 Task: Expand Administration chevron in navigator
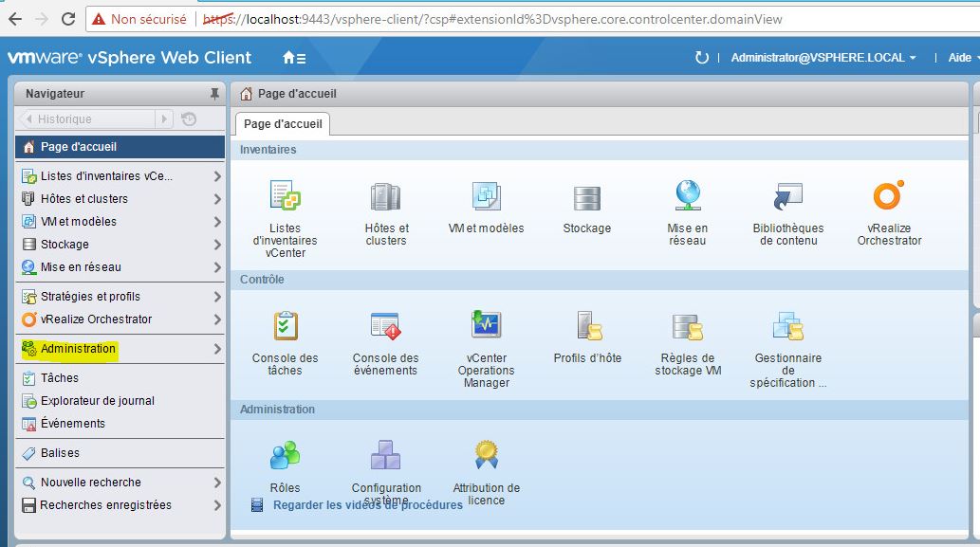point(217,349)
